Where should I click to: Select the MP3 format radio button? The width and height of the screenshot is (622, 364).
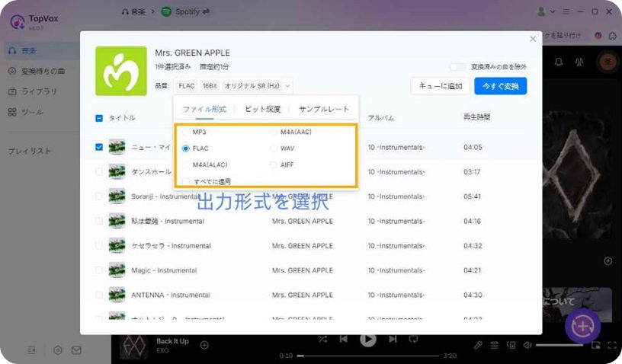point(186,132)
